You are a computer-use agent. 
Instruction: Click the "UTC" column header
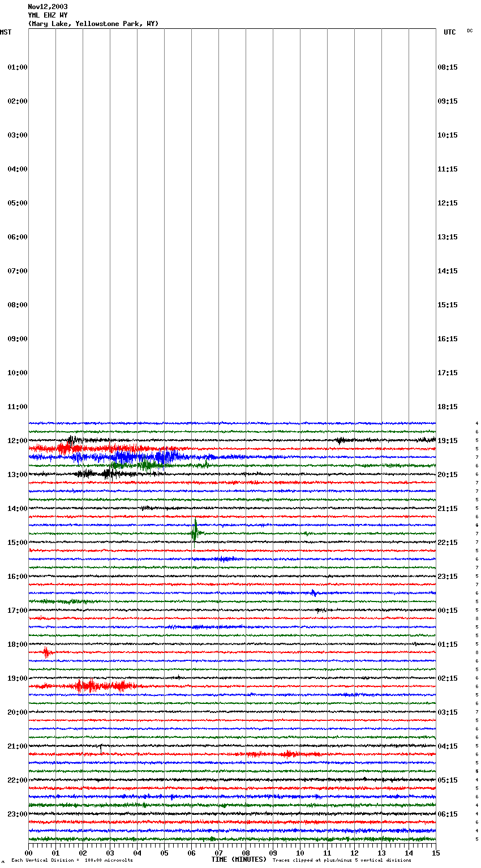click(x=449, y=32)
